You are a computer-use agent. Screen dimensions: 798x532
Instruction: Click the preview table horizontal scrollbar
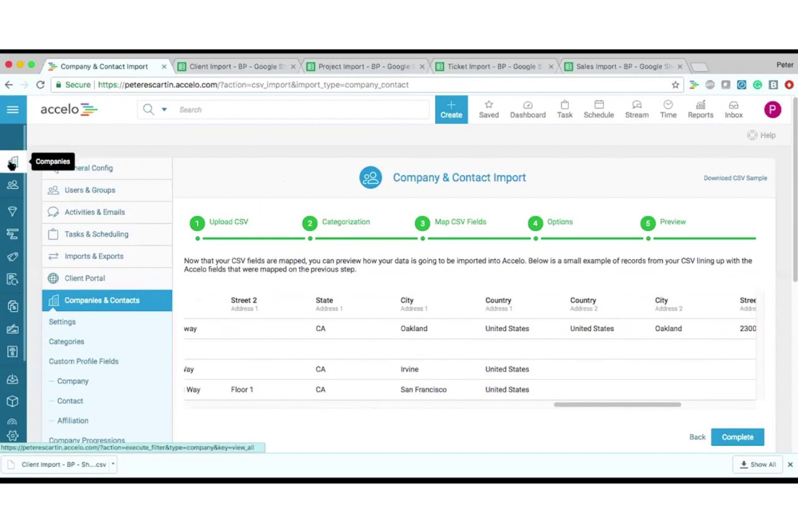tap(617, 404)
